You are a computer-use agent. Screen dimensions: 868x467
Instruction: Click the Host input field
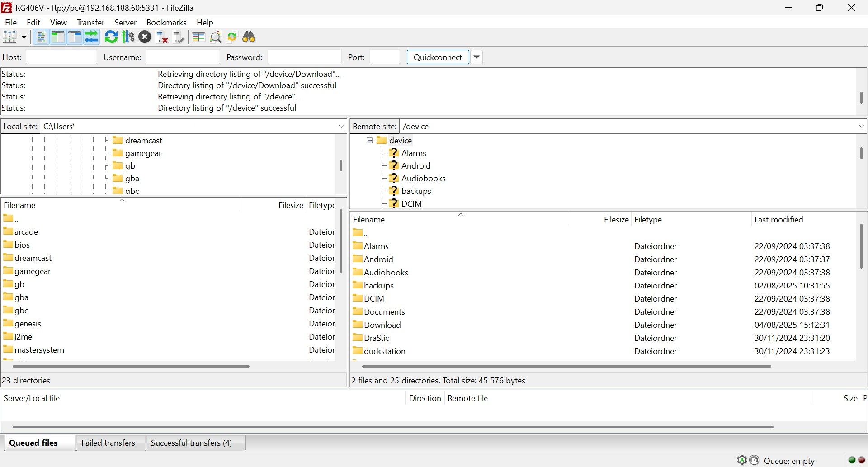pos(61,57)
